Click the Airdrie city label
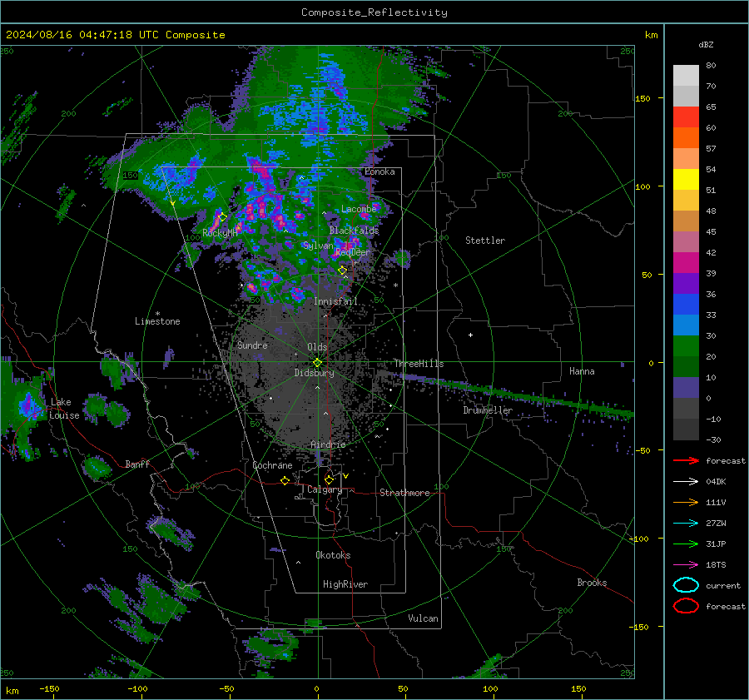 tap(328, 444)
